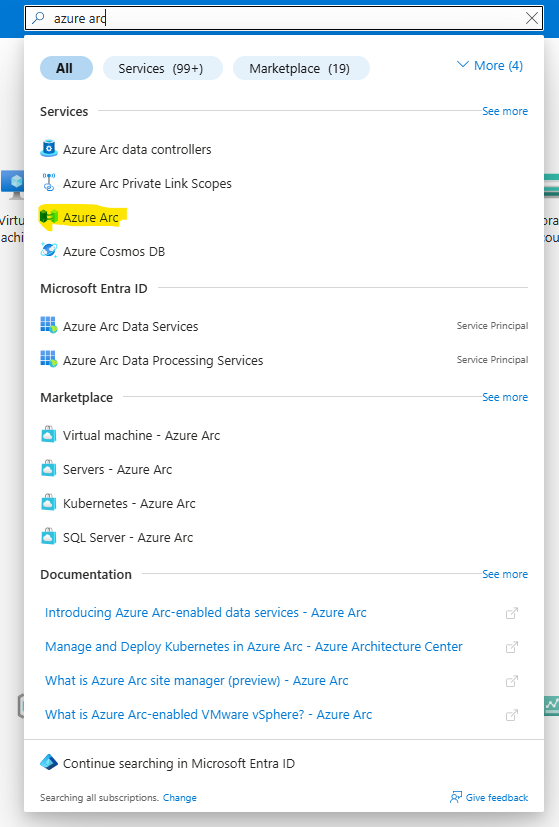Open the SQL Server - Azure Arc marketplace icon
559x827 pixels.
[49, 537]
